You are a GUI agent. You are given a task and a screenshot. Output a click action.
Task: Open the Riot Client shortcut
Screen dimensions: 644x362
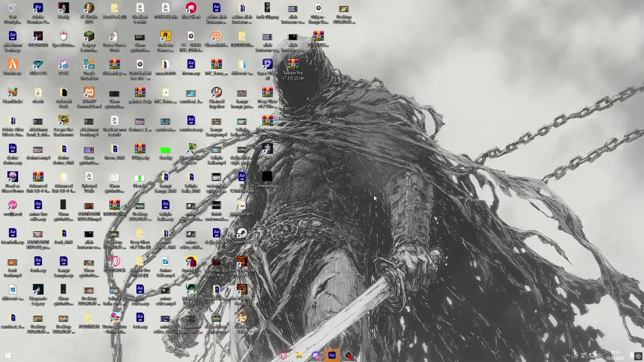(x=191, y=11)
